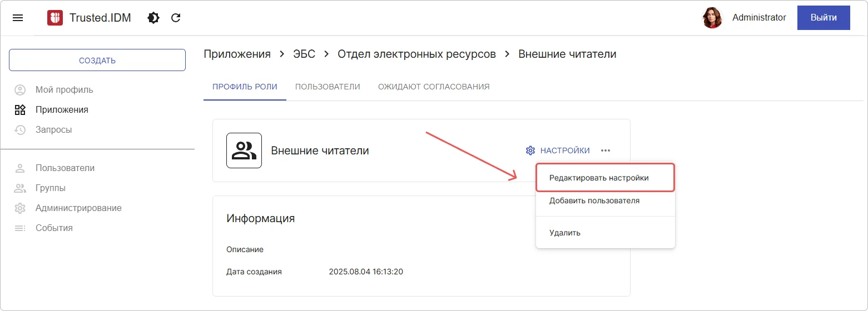The height and width of the screenshot is (311, 868).
Task: Open Запросы in sidebar
Action: (53, 129)
